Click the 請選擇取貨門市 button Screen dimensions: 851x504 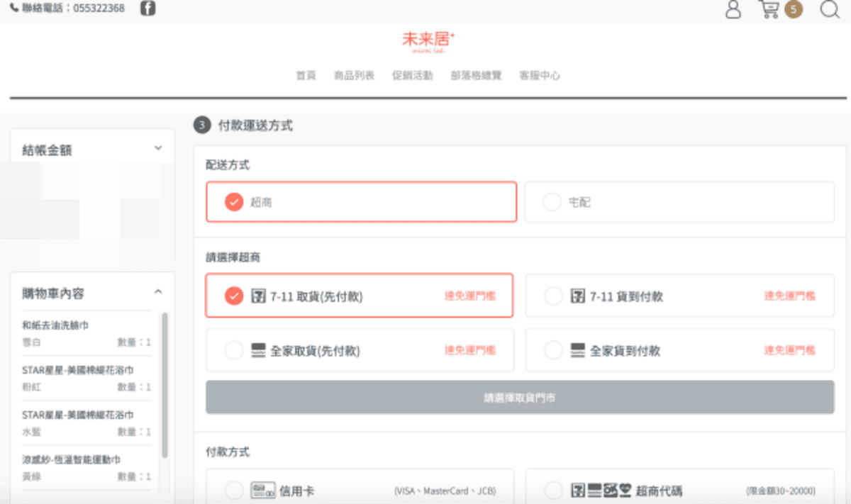[520, 398]
